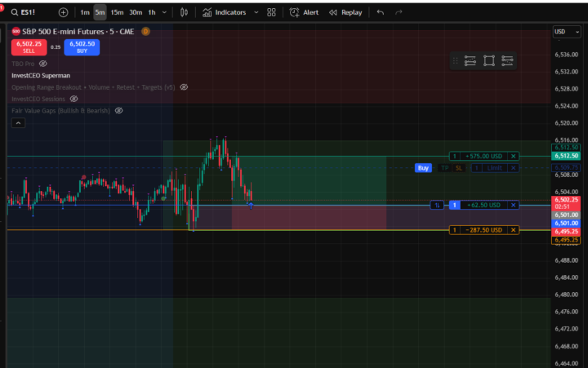Screen dimensions: 588x368
Task: Click first position-tool settings icon in floating toolbar
Action: click(x=470, y=60)
